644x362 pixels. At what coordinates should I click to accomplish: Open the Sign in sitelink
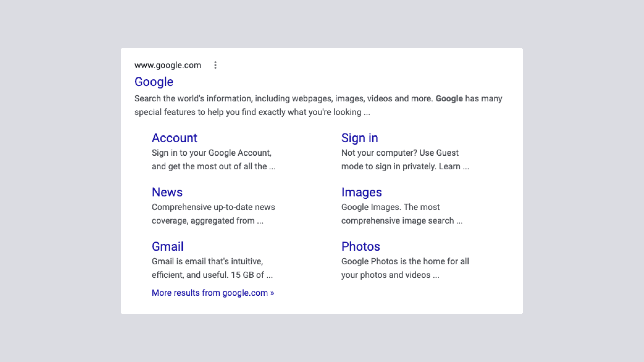tap(359, 138)
